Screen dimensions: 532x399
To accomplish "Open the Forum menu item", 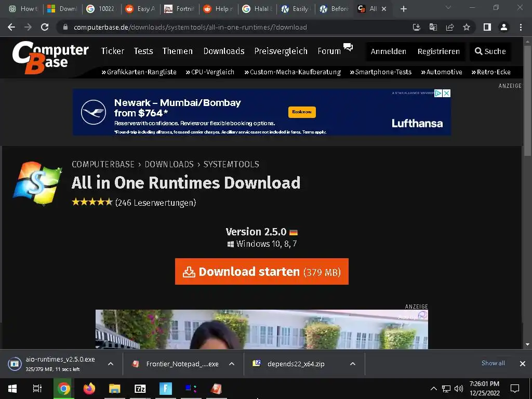I will [x=329, y=51].
